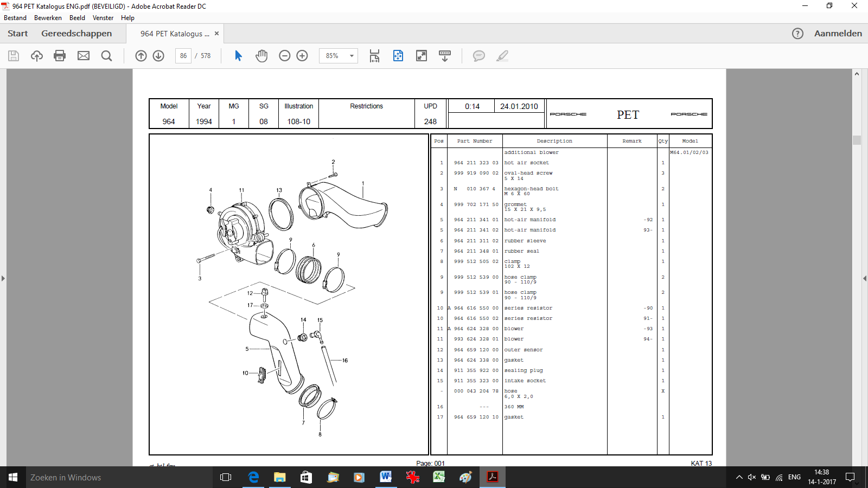The image size is (868, 488).
Task: Switch to the Gereedschappen tab
Action: tap(76, 34)
